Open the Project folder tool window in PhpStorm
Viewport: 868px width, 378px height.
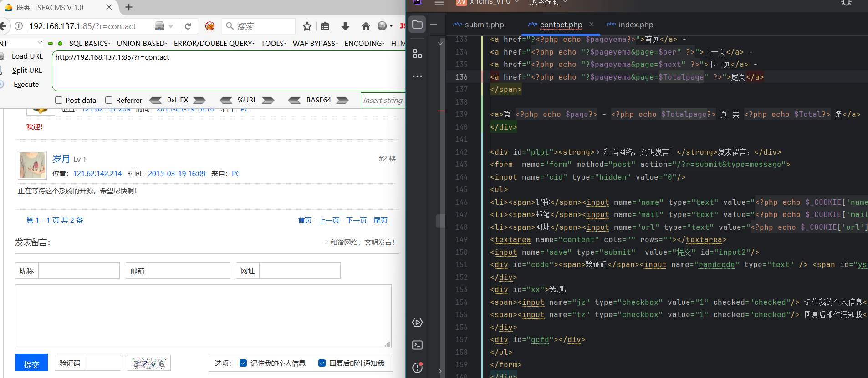click(417, 25)
